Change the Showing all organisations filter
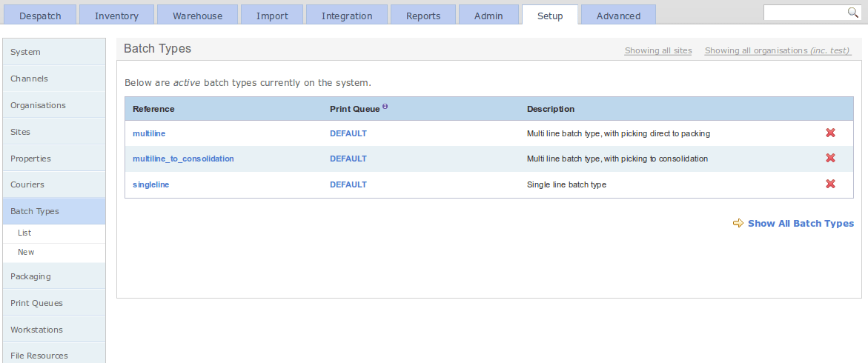The image size is (868, 363). (x=778, y=50)
